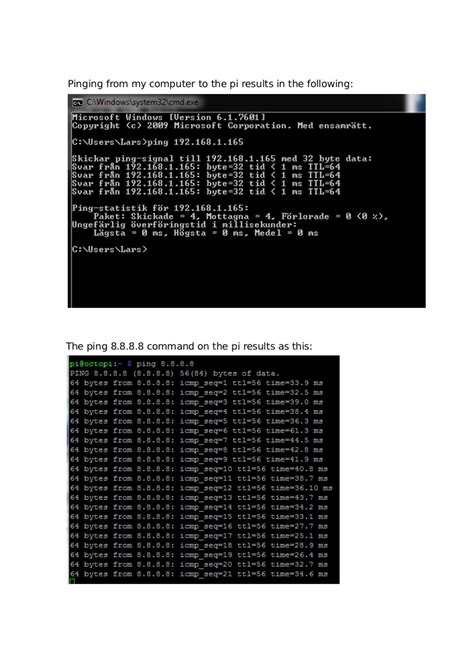Click the Microsoft Windows version line

(168, 117)
